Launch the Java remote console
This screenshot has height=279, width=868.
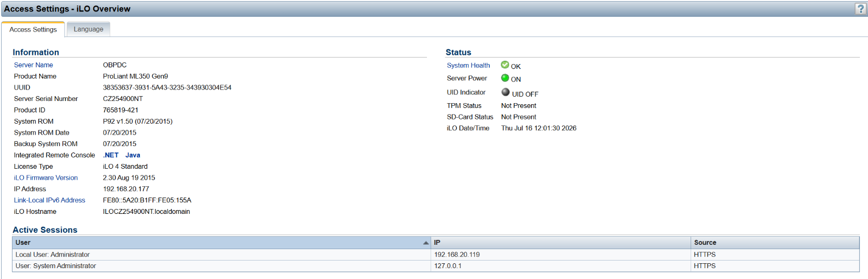point(133,155)
